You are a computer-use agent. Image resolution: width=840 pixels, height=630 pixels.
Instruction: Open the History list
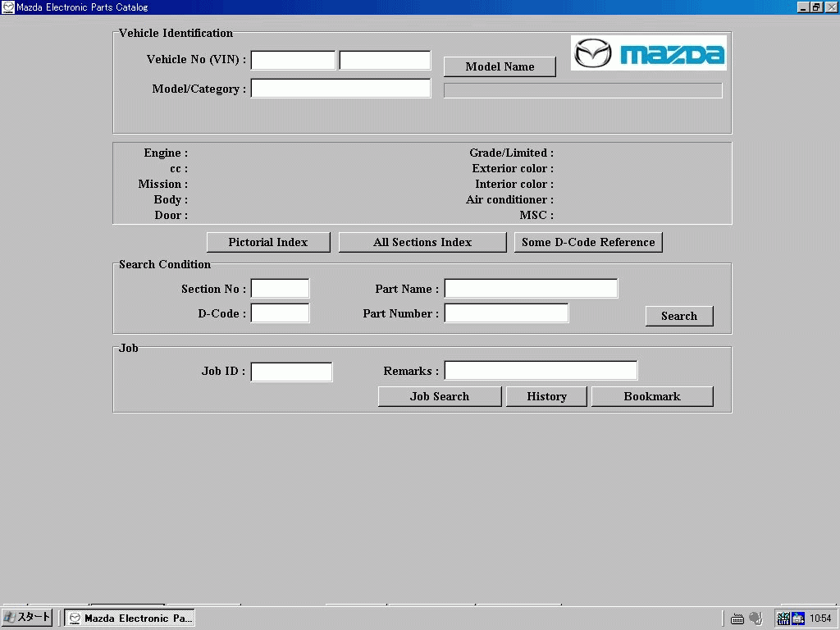546,396
